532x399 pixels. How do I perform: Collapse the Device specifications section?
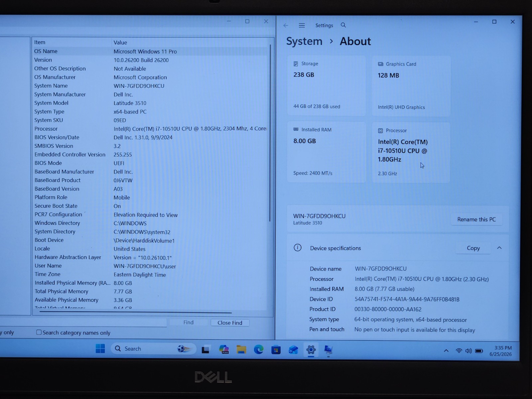pyautogui.click(x=499, y=248)
